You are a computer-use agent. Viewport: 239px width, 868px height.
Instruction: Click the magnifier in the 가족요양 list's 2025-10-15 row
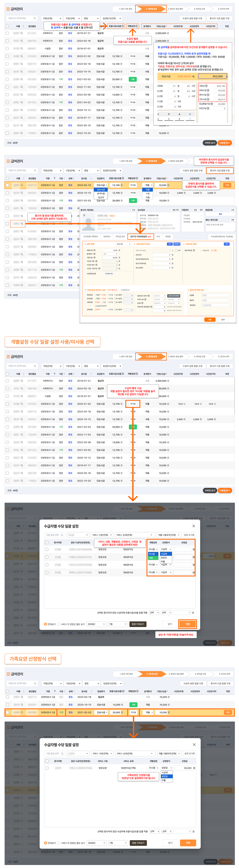pyautogui.click(x=22, y=705)
